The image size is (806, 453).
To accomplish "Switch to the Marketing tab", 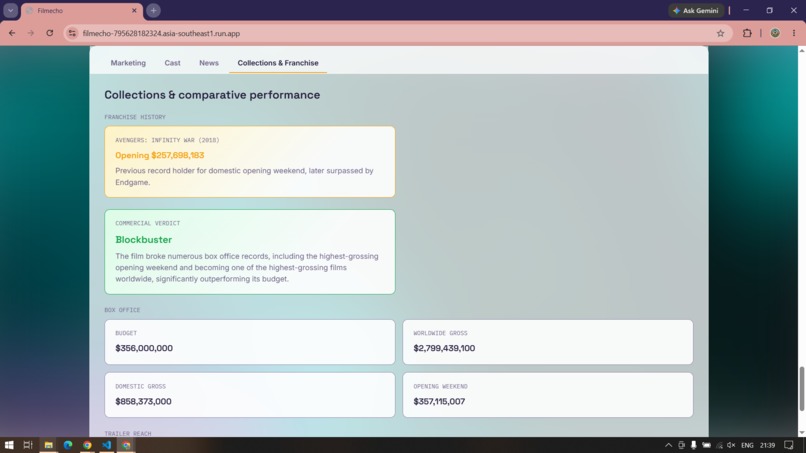I will tap(128, 63).
